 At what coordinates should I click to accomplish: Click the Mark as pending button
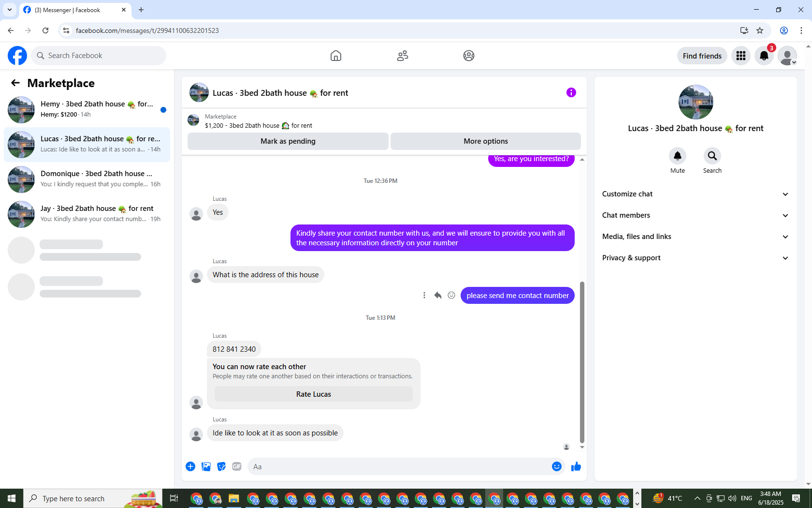coord(288,141)
